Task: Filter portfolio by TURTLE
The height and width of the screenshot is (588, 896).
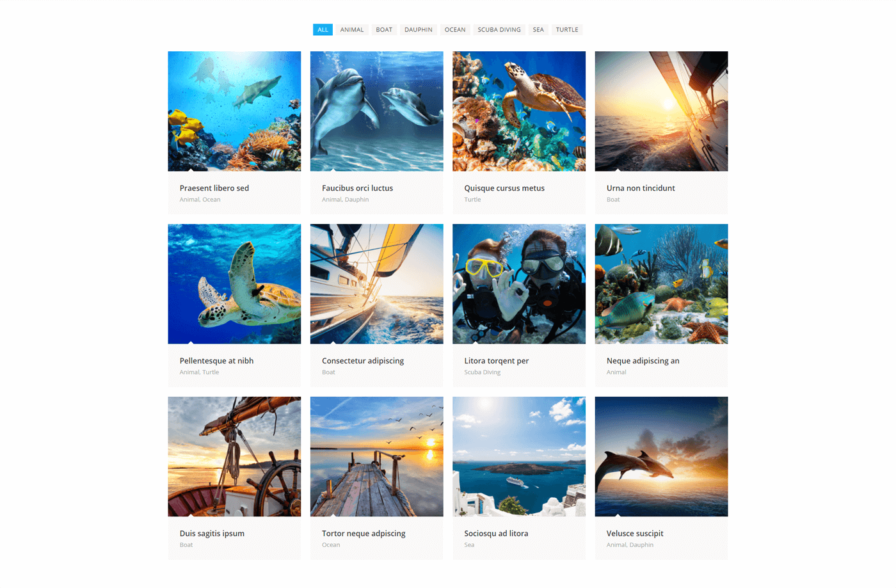Action: (x=567, y=29)
